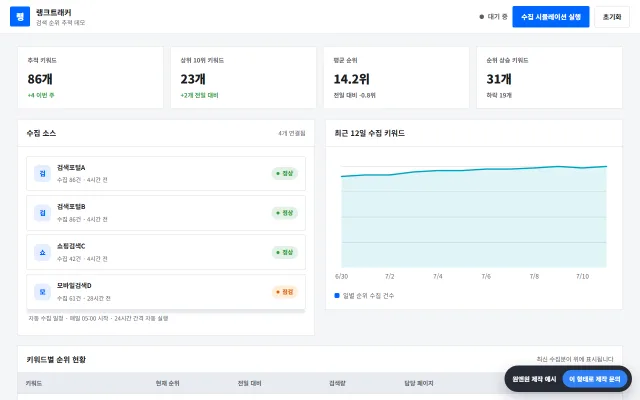The image size is (640, 400).
Task: Click the 검색포털A source icon
Action: point(42,173)
